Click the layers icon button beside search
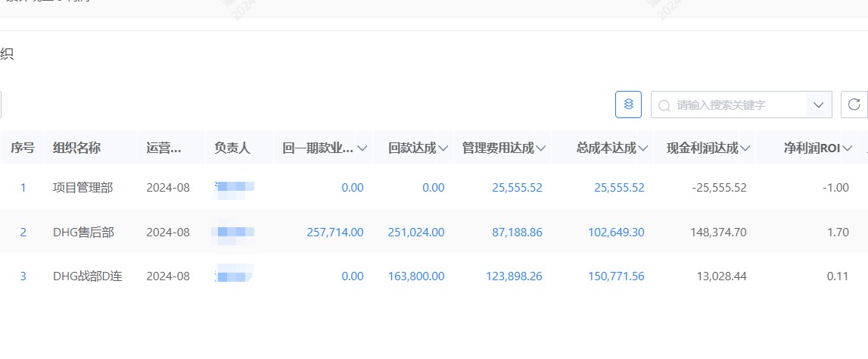The height and width of the screenshot is (359, 868). pos(628,105)
